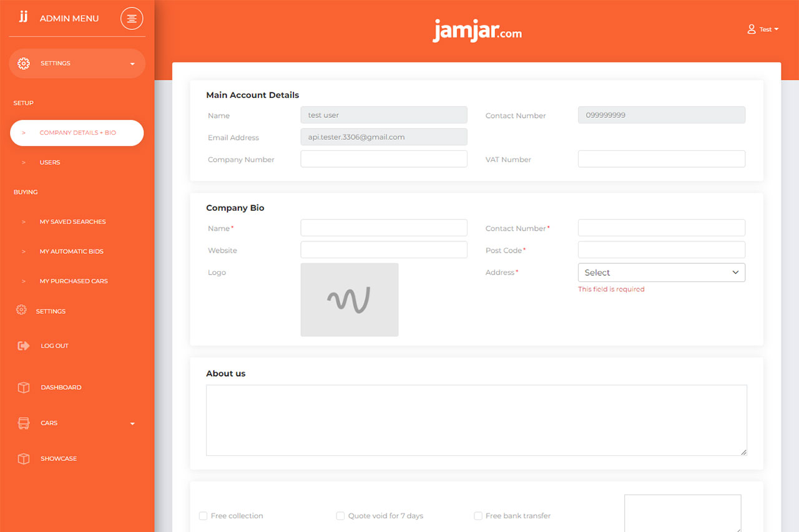The width and height of the screenshot is (799, 532).
Task: Click the Company Bio Name field
Action: click(x=384, y=228)
